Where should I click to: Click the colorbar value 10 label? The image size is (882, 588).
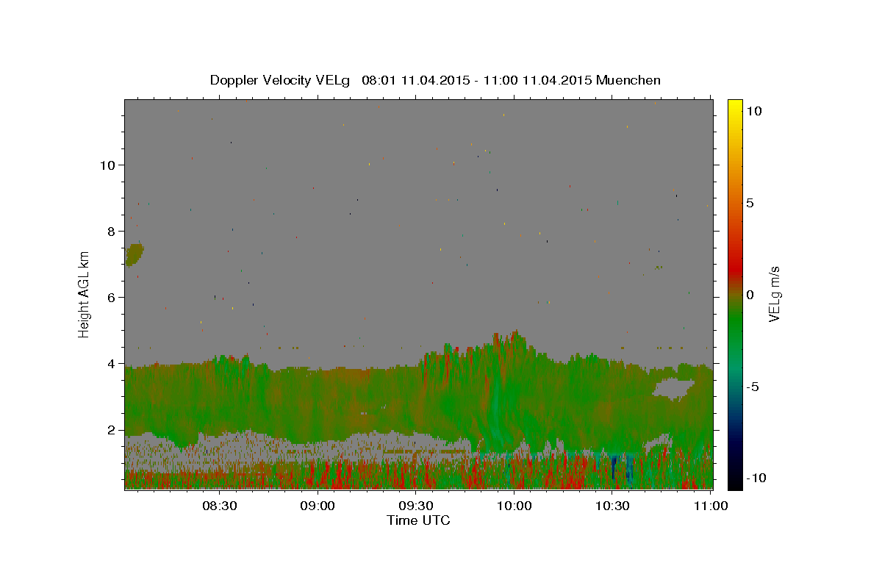click(753, 110)
